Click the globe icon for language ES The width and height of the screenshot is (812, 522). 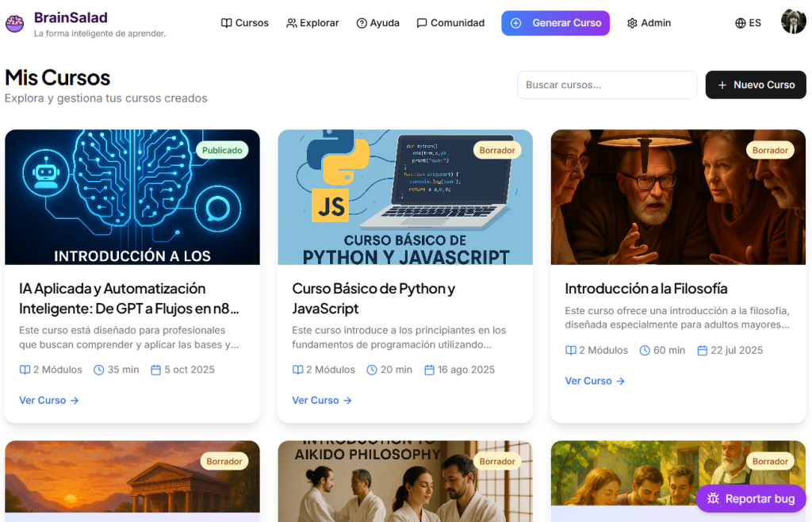pyautogui.click(x=740, y=23)
